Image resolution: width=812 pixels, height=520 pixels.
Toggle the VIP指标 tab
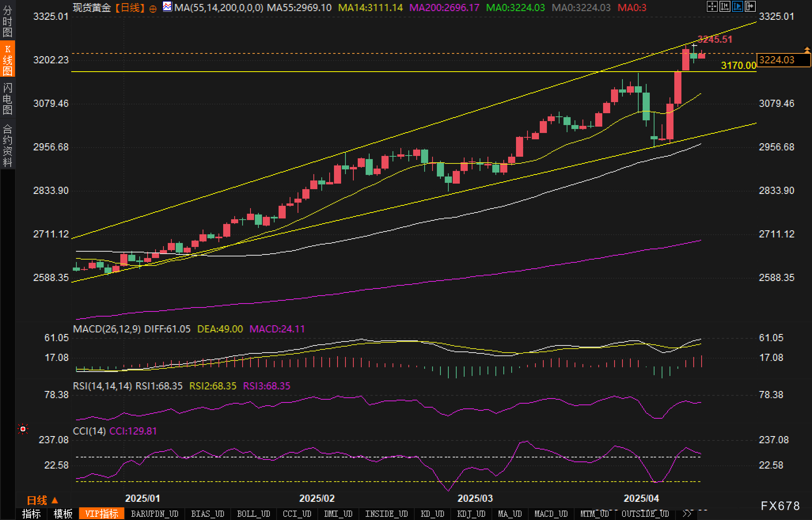(x=102, y=514)
